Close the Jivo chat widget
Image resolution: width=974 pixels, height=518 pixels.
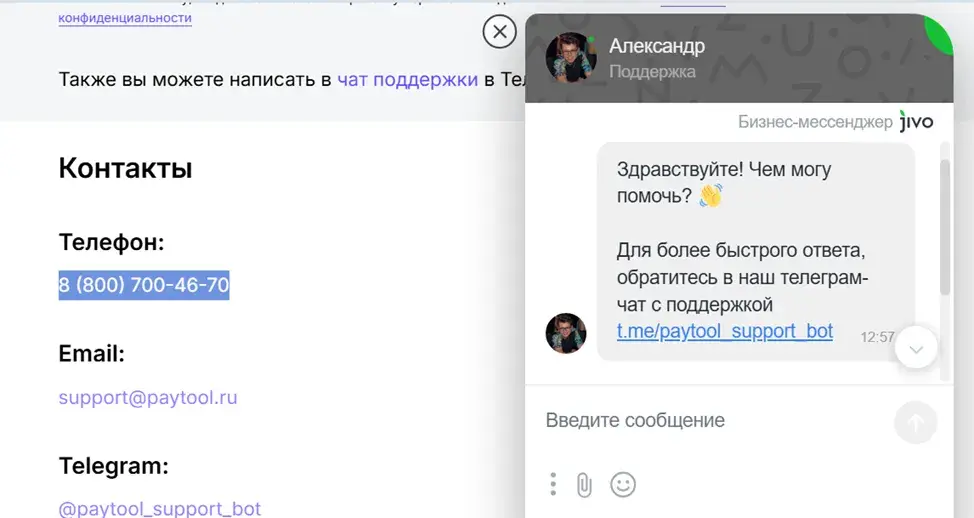(499, 32)
